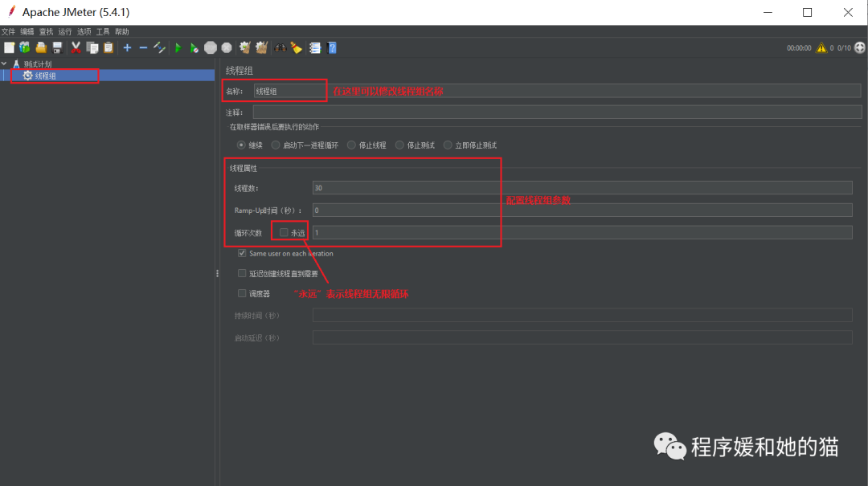Click the Cut scissors icon

coord(76,47)
